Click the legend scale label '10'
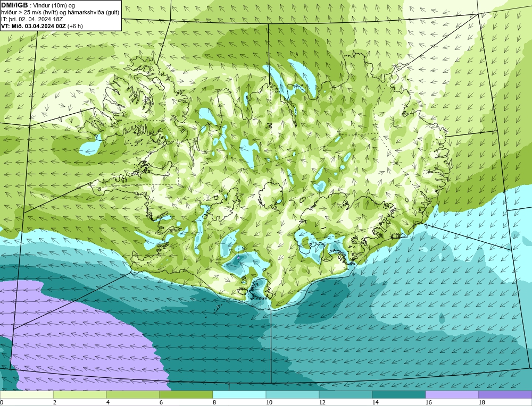This screenshot has height=406, width=532. coord(269,402)
